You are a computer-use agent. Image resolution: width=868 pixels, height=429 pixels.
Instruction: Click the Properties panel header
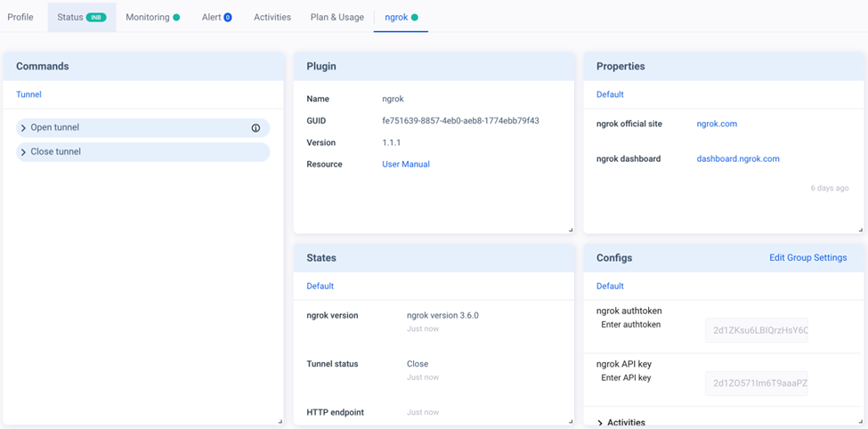click(x=724, y=67)
